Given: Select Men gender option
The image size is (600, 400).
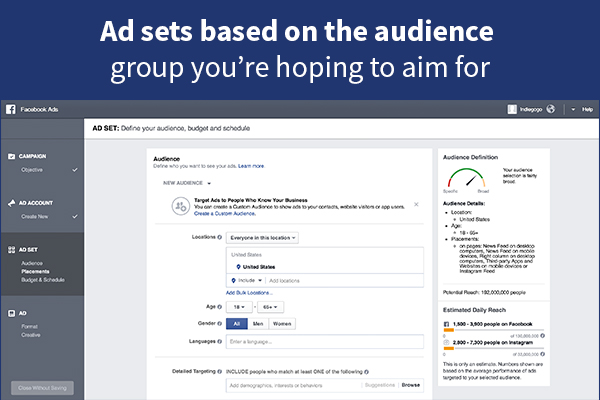Looking at the screenshot, I should (x=258, y=324).
